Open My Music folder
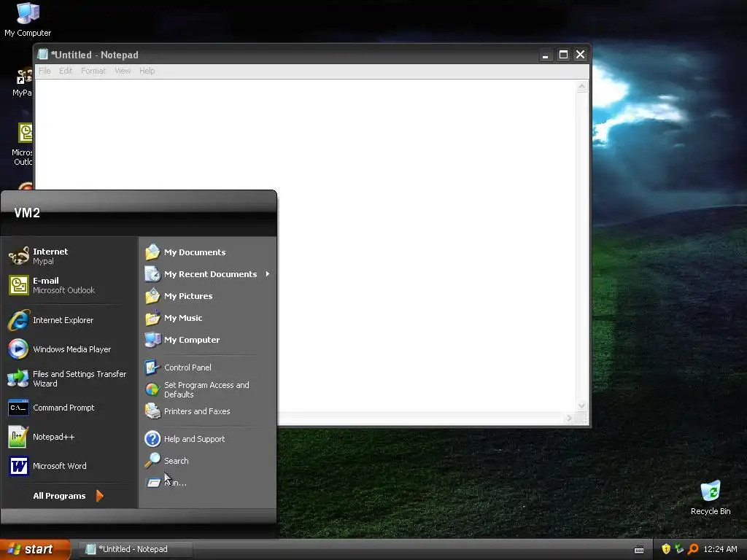 [207, 318]
